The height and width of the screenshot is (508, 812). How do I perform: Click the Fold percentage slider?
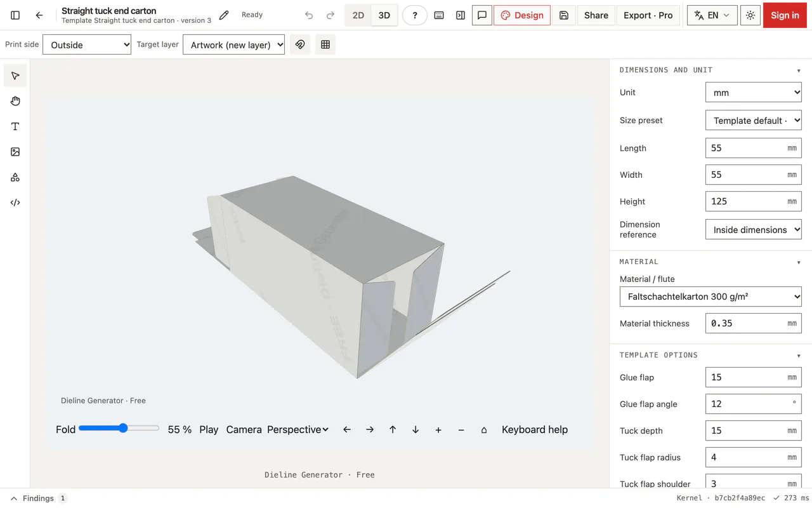(x=119, y=429)
